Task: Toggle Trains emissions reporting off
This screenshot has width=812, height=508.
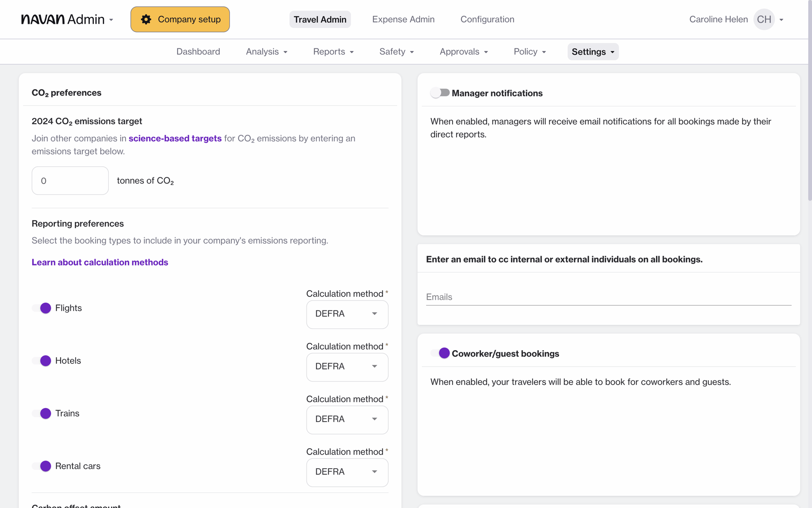Action: [x=41, y=414]
